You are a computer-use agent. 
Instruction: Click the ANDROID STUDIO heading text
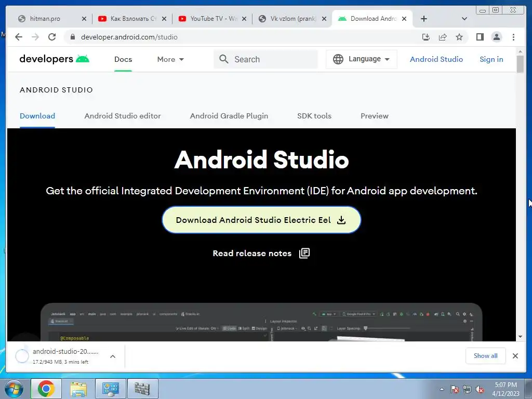(56, 90)
